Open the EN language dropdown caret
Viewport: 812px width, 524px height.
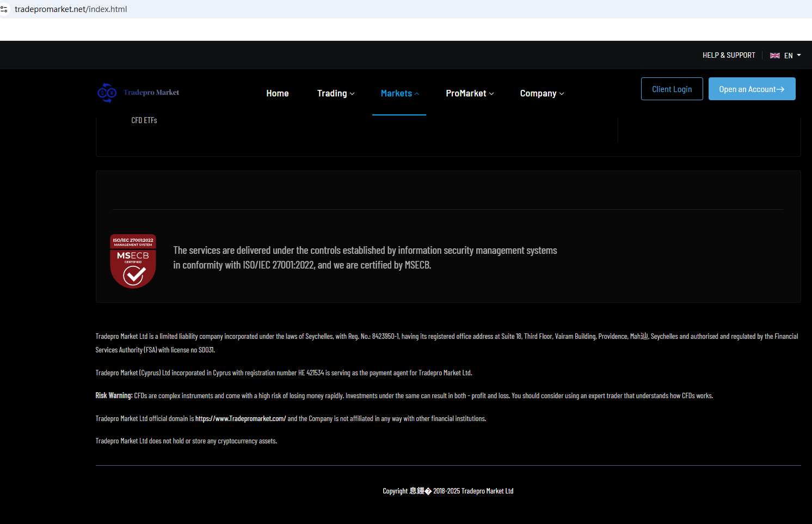click(799, 56)
